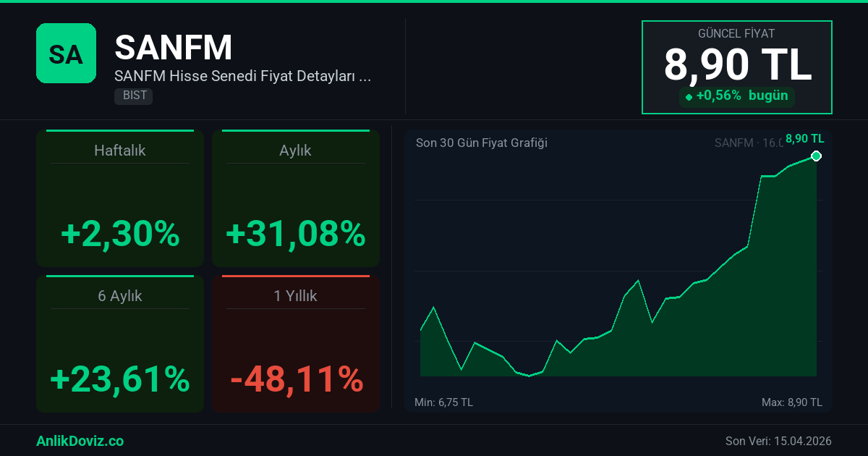
Task: Click the Son Veri: 15.04.2026 date
Action: coord(778,441)
